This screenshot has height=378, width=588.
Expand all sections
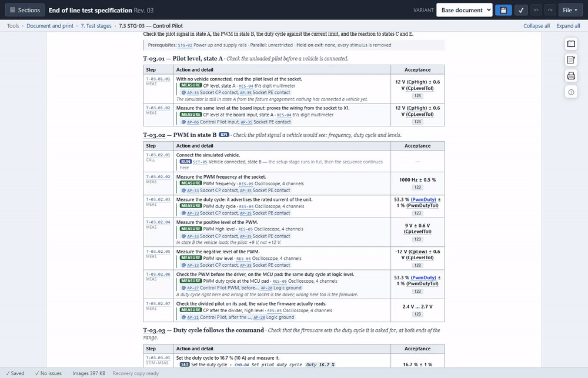click(568, 26)
